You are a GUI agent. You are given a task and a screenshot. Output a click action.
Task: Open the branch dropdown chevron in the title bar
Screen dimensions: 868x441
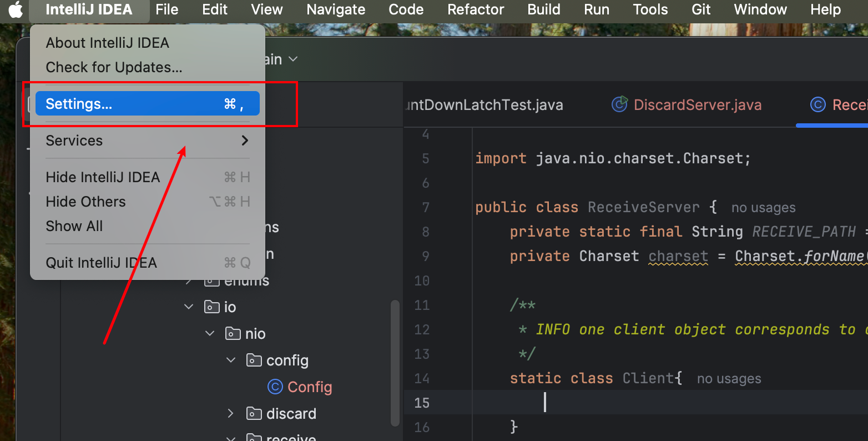293,59
